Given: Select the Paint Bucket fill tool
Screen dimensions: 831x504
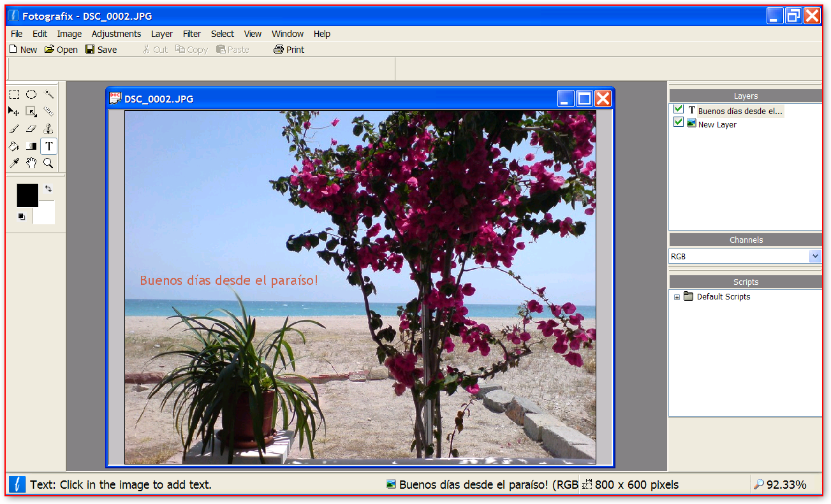Looking at the screenshot, I should [14, 146].
